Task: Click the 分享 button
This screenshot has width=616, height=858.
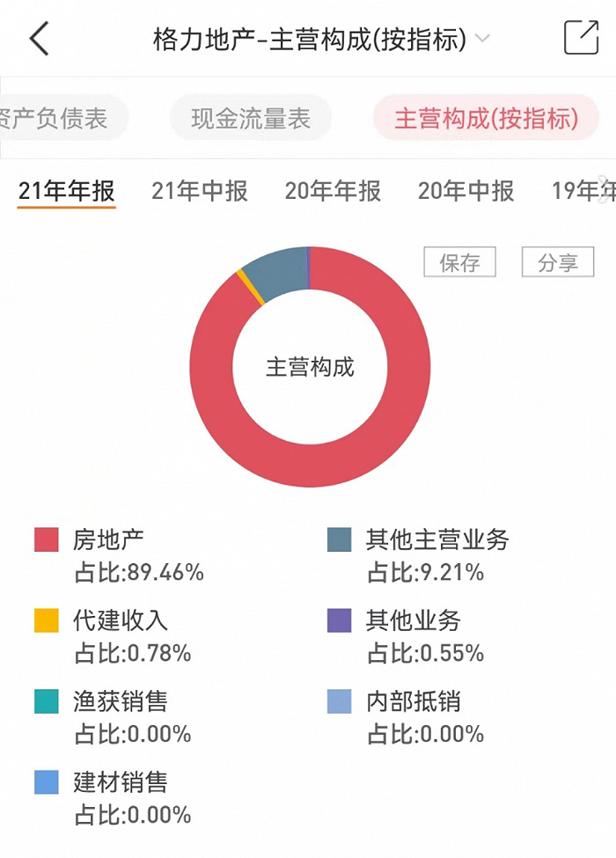Action: click(x=558, y=262)
